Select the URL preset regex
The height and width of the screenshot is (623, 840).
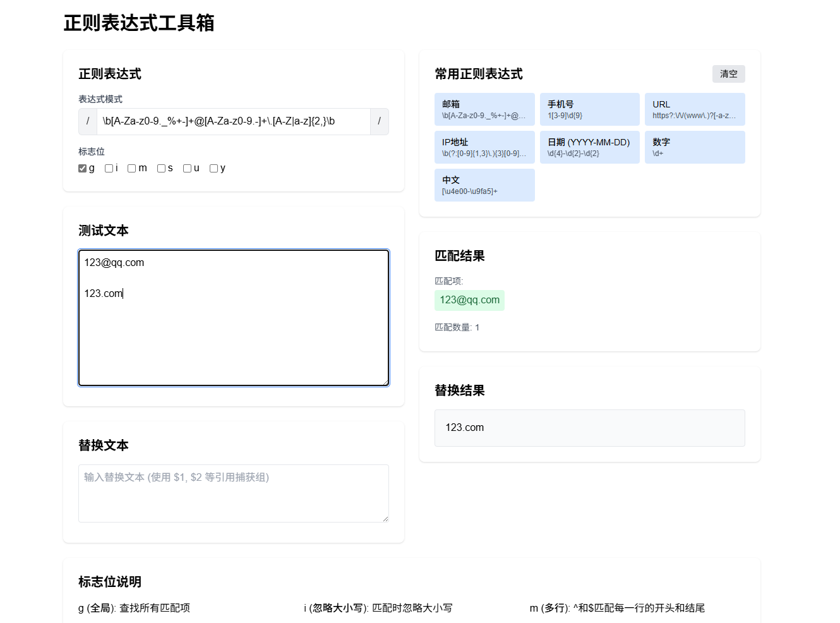(694, 109)
